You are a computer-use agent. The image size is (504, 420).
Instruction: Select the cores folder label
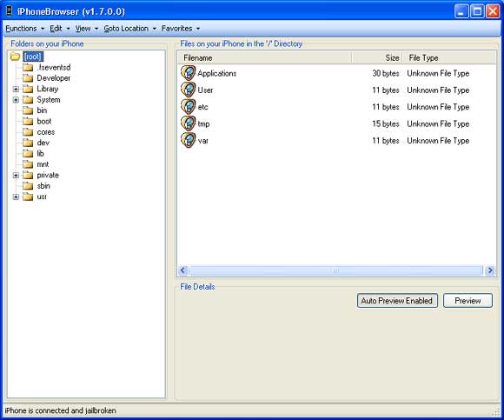[46, 132]
